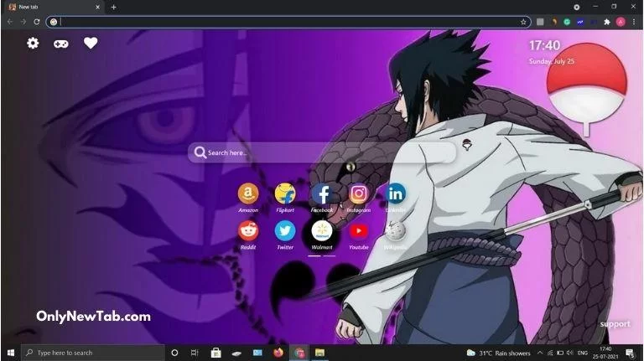Select the New tab browser tab
The image size is (644, 361).
click(x=54, y=7)
